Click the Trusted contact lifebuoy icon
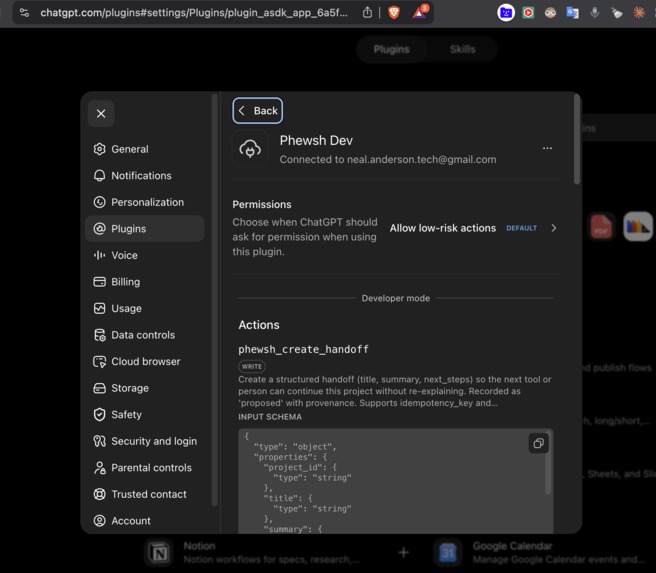 point(100,494)
